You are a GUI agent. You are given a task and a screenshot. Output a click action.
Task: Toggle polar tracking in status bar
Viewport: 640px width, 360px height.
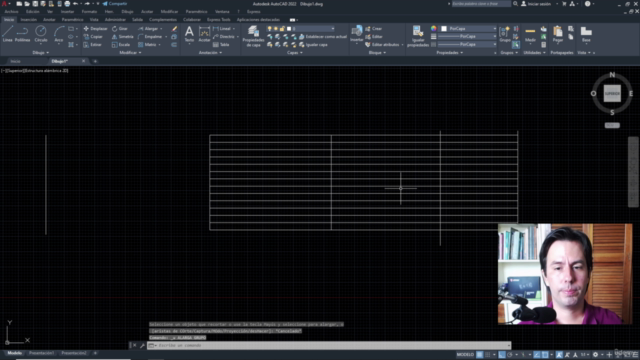510,355
